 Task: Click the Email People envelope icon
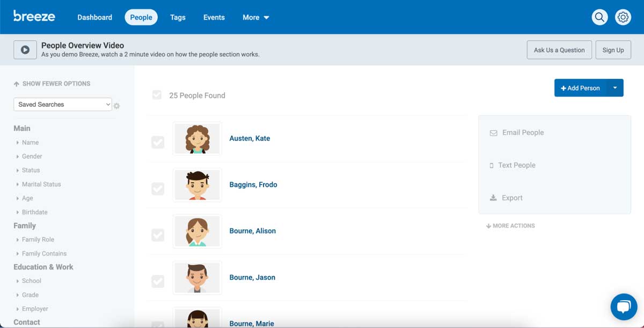coord(493,132)
